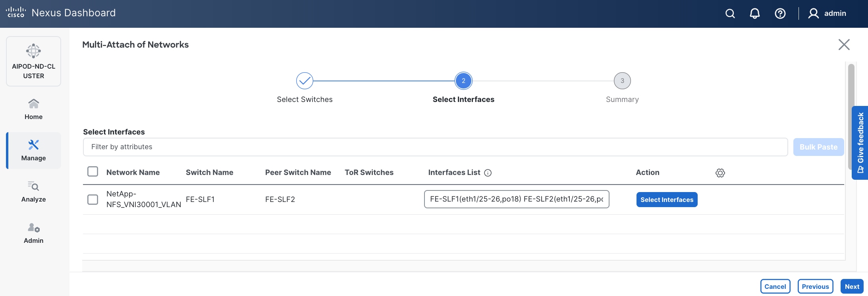Viewport: 868px width, 296px height.
Task: Show Interfaces List info tooltip icon
Action: click(488, 173)
